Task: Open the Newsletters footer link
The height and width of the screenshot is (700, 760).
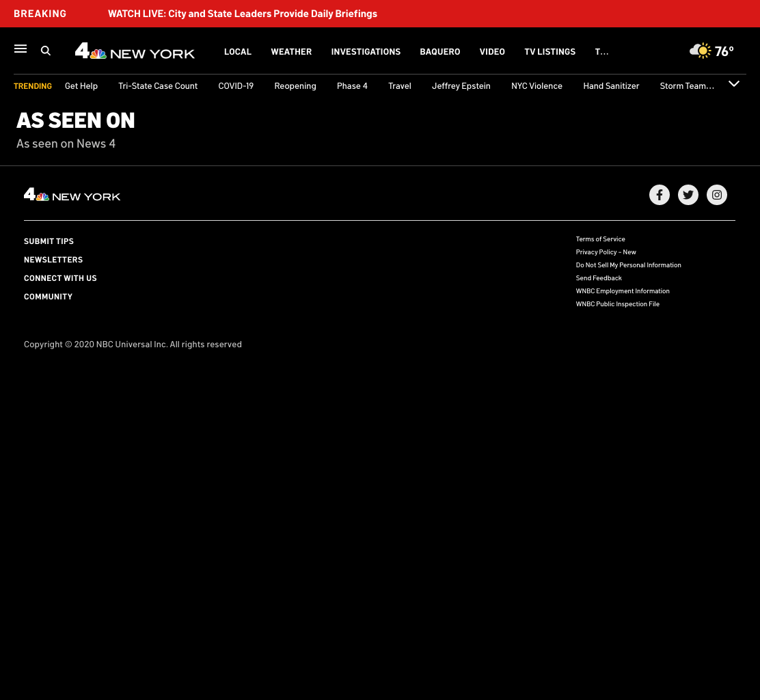Action: (x=53, y=259)
